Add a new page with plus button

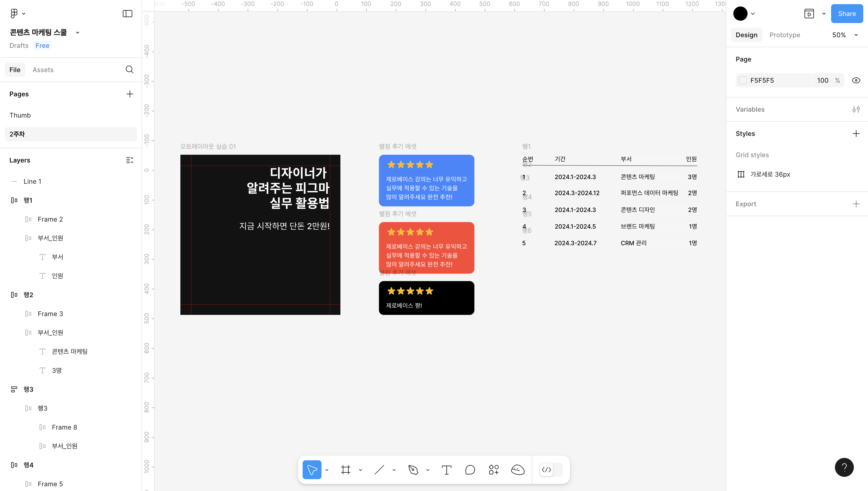[x=130, y=94]
